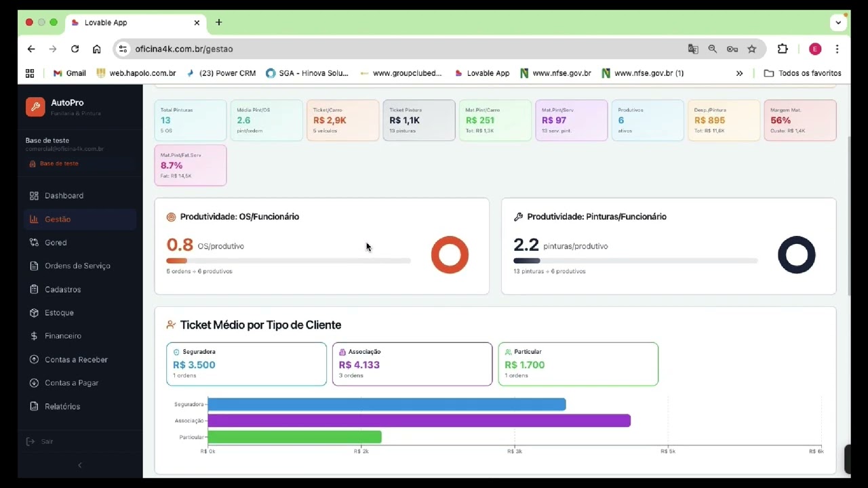Click the Margem Mat. card
This screenshot has height=488, width=868.
(x=800, y=120)
